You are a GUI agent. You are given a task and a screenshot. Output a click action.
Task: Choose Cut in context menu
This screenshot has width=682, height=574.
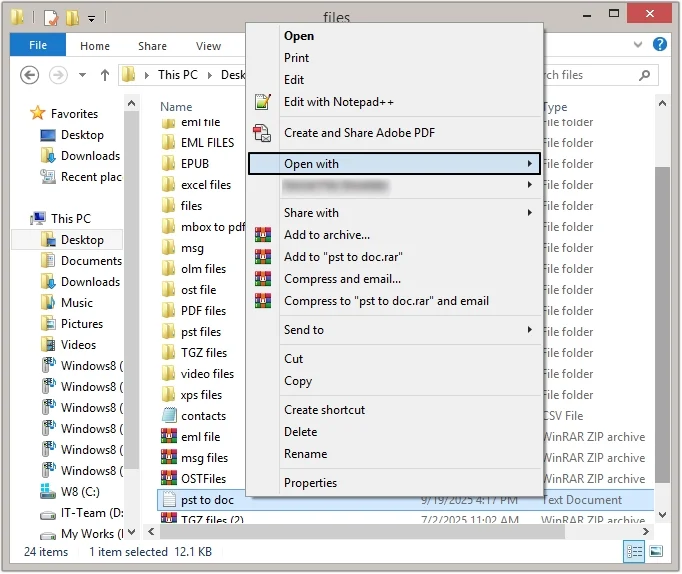point(394,359)
